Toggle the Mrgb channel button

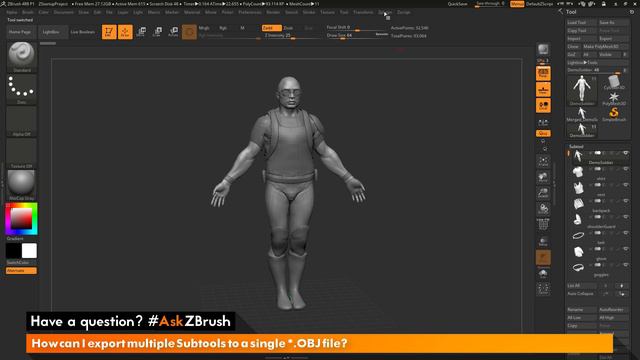(x=204, y=28)
